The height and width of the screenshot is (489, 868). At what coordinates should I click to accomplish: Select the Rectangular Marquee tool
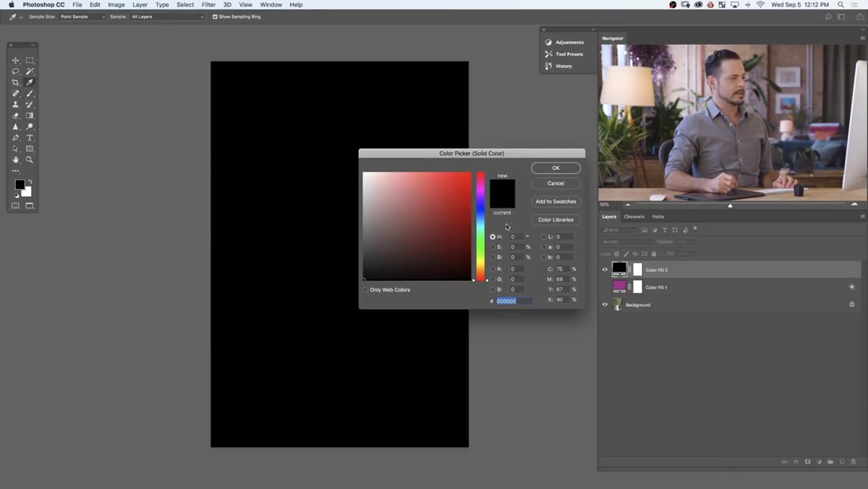[30, 61]
